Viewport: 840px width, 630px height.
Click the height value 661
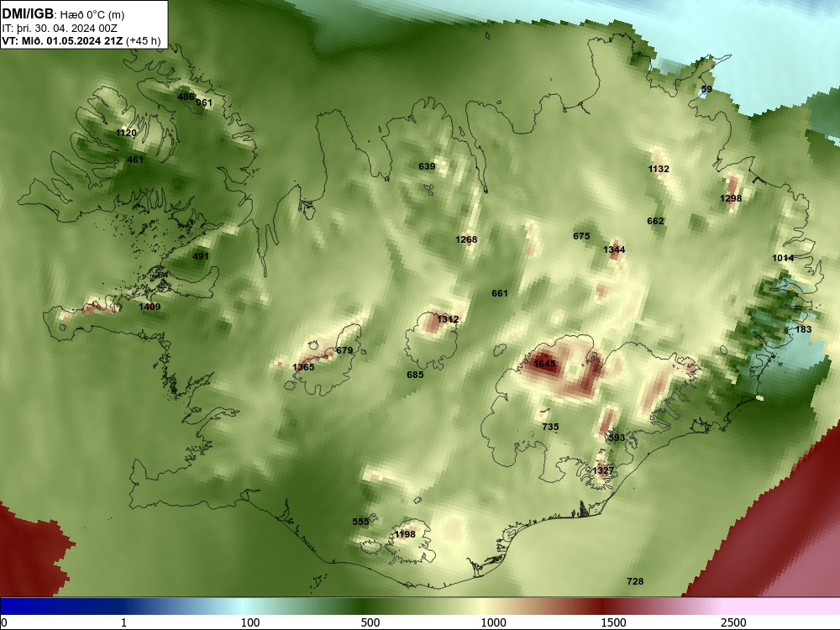[x=500, y=293]
